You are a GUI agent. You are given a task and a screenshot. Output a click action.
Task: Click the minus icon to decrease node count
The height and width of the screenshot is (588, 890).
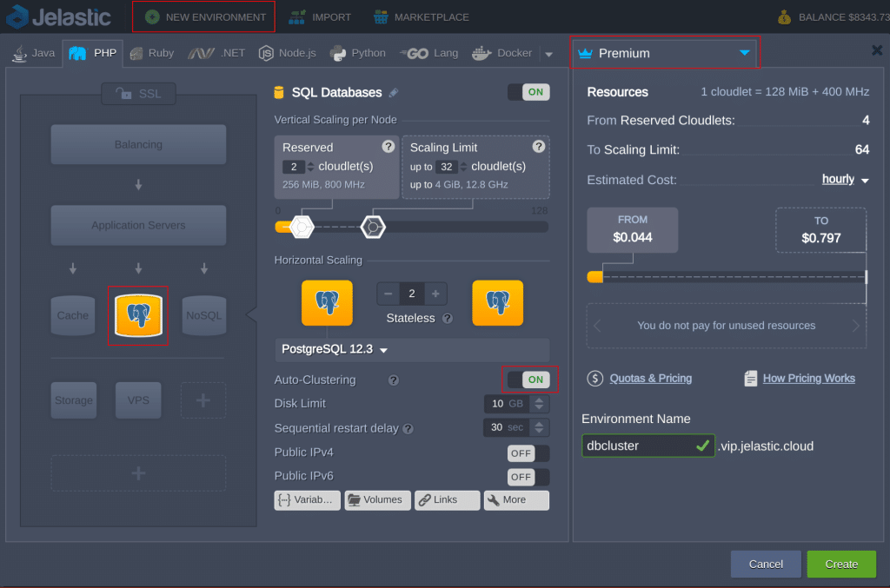click(x=389, y=294)
